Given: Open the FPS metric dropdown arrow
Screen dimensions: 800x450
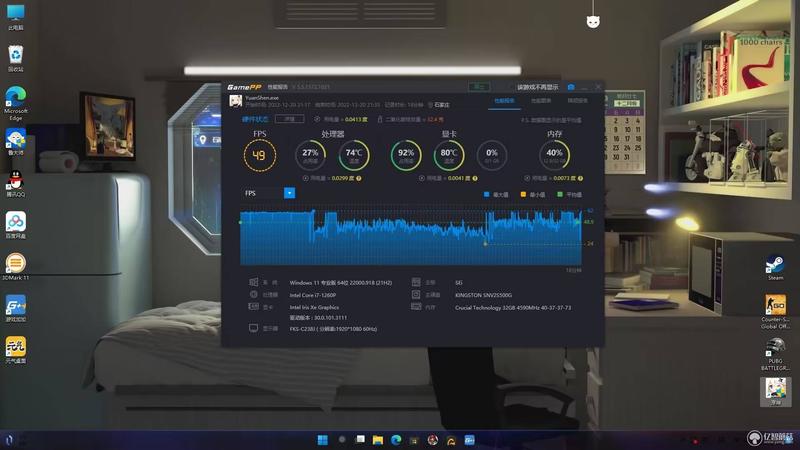Looking at the screenshot, I should point(289,193).
